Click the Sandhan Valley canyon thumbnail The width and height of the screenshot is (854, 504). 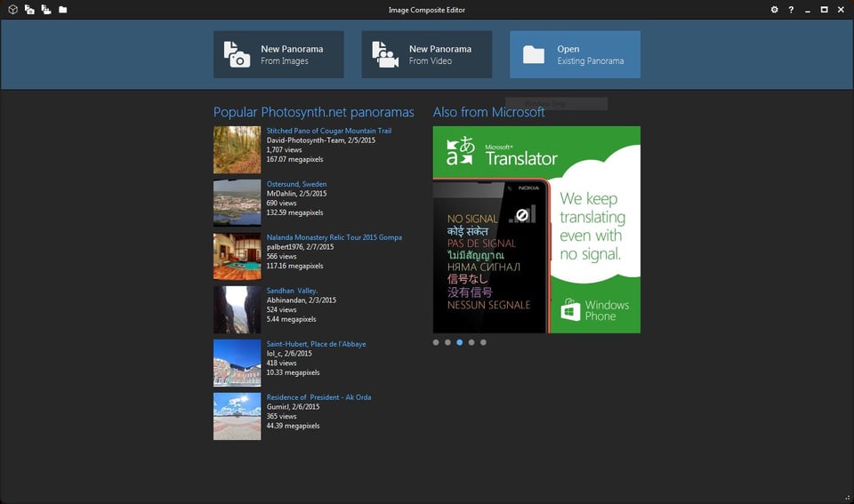pyautogui.click(x=237, y=309)
